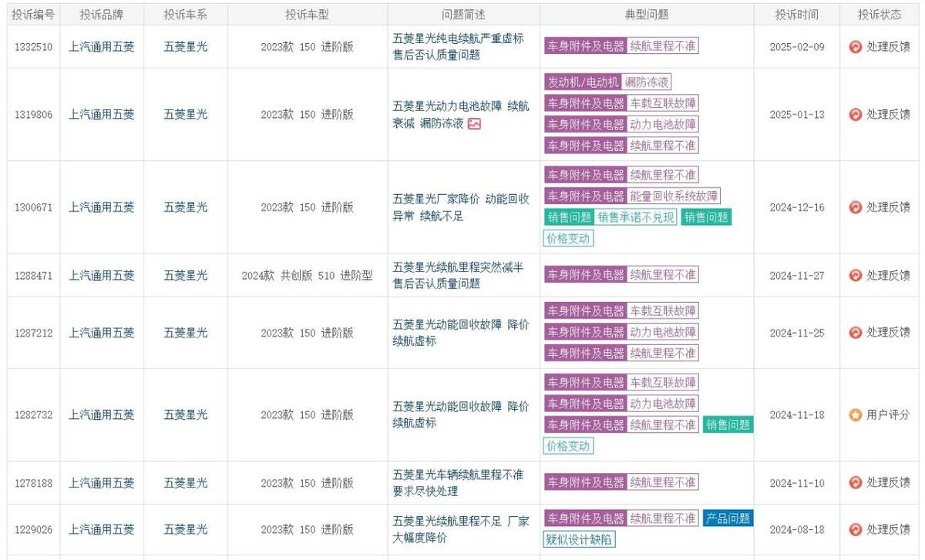Screen dimensions: 925x560
Task: Click date 2025-01-13
Action: [x=797, y=114]
